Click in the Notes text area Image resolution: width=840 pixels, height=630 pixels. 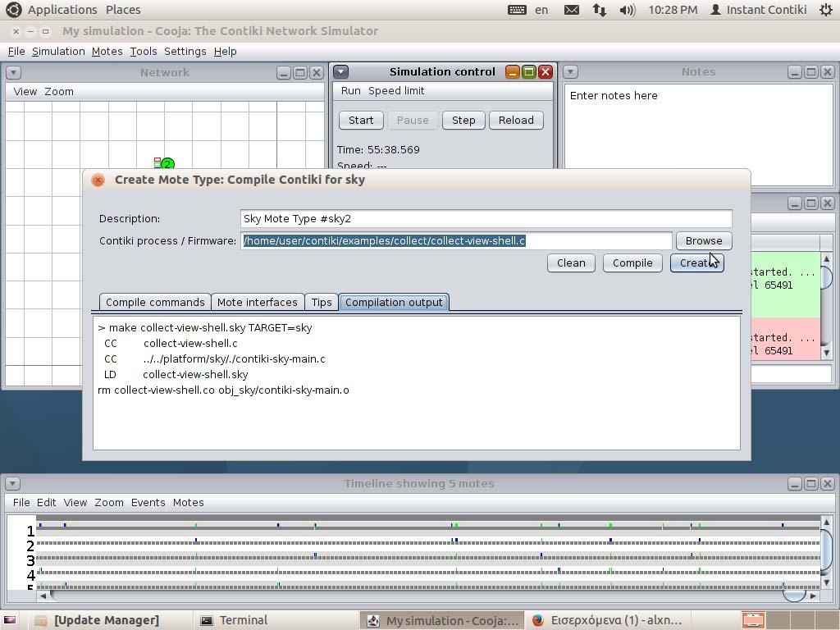(x=699, y=134)
